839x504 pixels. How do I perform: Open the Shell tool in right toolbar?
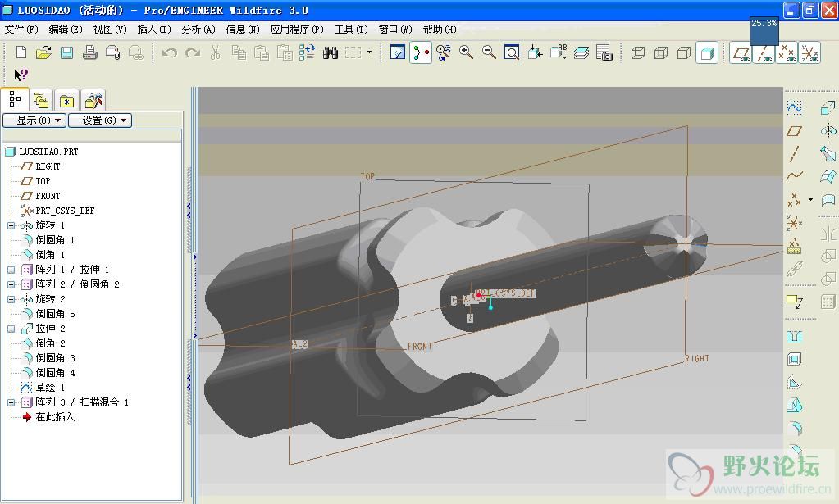pos(794,359)
